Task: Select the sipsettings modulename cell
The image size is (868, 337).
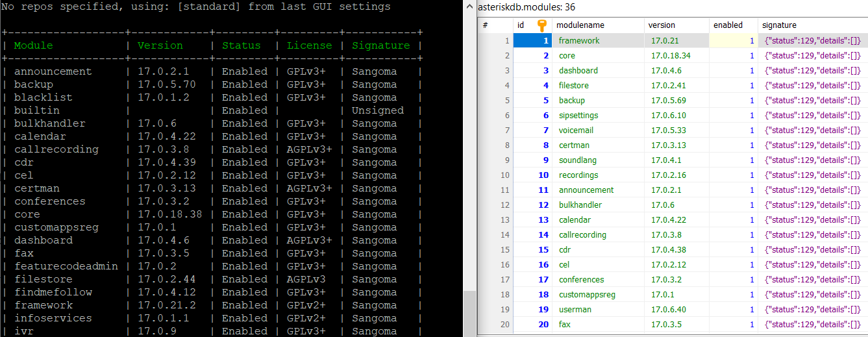Action: [578, 115]
